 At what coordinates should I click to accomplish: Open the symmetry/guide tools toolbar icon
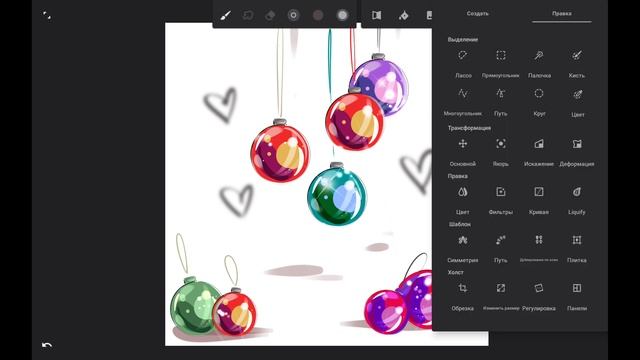click(x=376, y=16)
